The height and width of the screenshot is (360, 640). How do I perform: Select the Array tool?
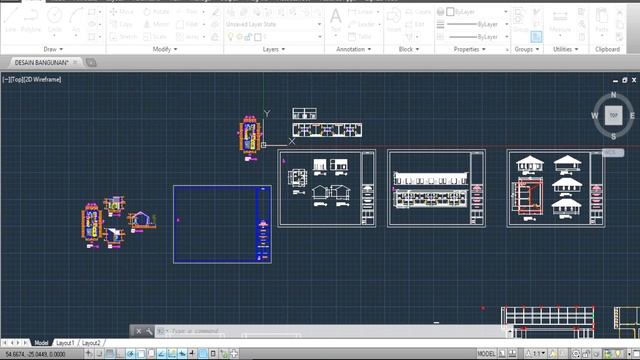187,37
